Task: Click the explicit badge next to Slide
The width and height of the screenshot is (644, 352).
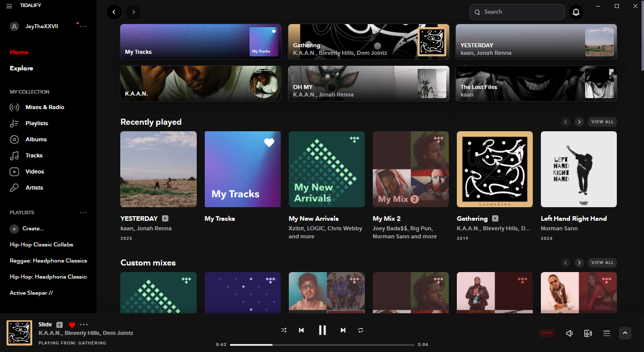Action: (x=59, y=325)
